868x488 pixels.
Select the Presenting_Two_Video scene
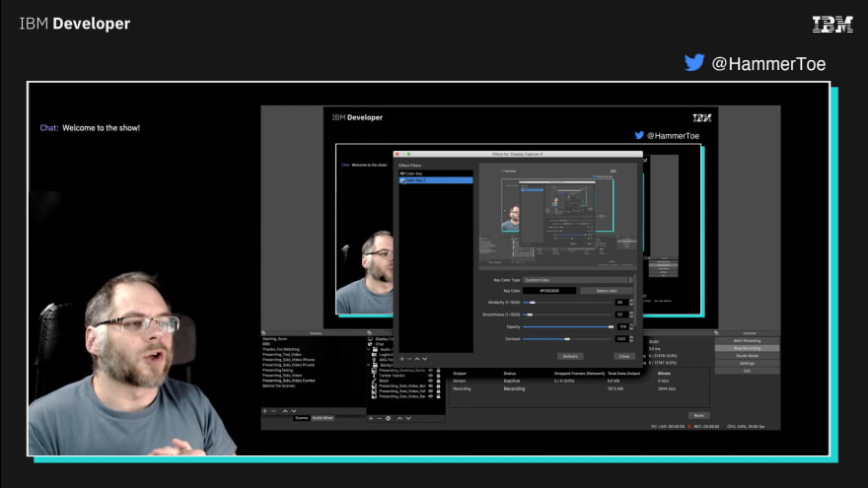tap(282, 355)
